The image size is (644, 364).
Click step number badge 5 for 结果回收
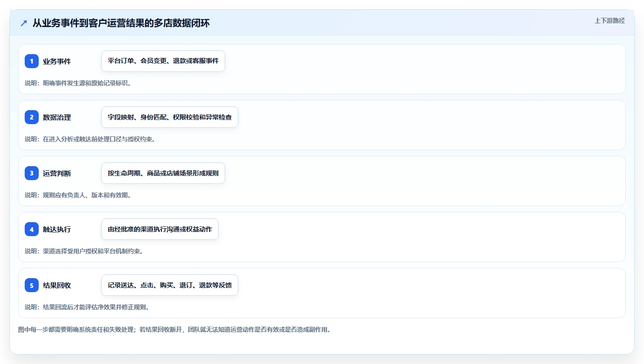[x=32, y=285]
